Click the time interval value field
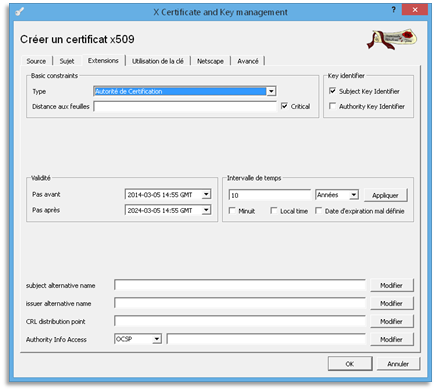 (x=270, y=195)
